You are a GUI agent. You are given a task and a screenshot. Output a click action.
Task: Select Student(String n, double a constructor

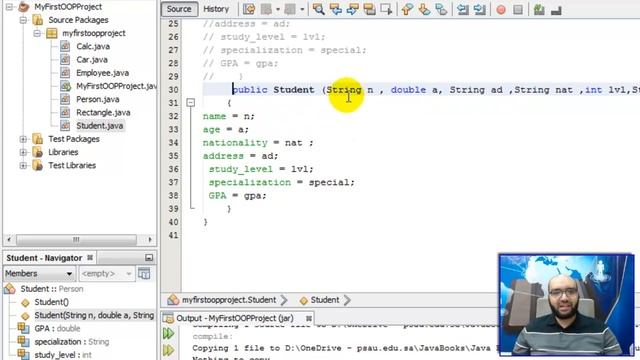click(94, 315)
